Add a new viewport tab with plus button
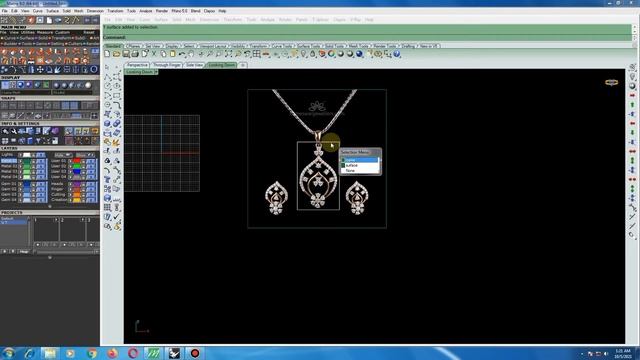 pyautogui.click(x=242, y=65)
